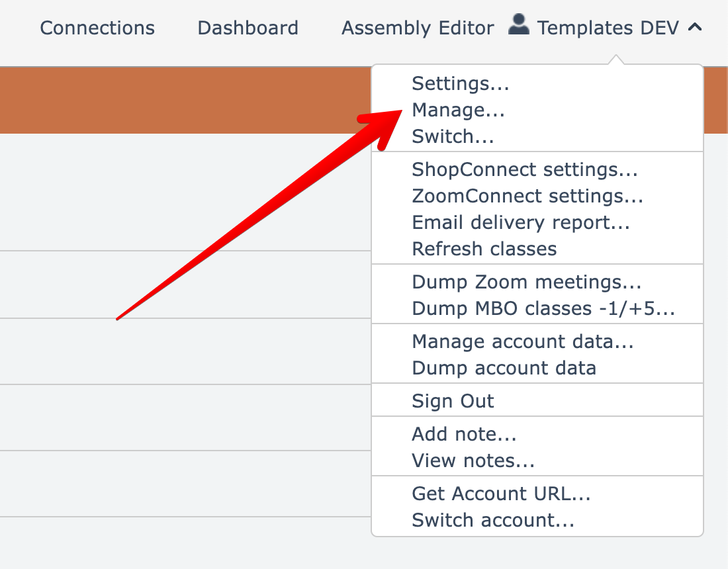Image resolution: width=728 pixels, height=569 pixels.
Task: Choose Add note... option
Action: coord(464,435)
